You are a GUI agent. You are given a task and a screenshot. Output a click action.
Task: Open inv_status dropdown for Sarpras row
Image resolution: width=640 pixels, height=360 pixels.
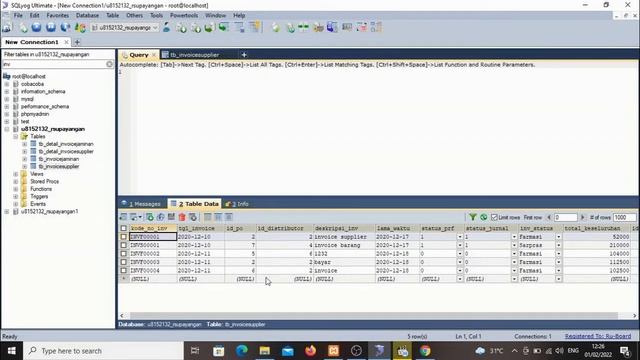pos(558,245)
